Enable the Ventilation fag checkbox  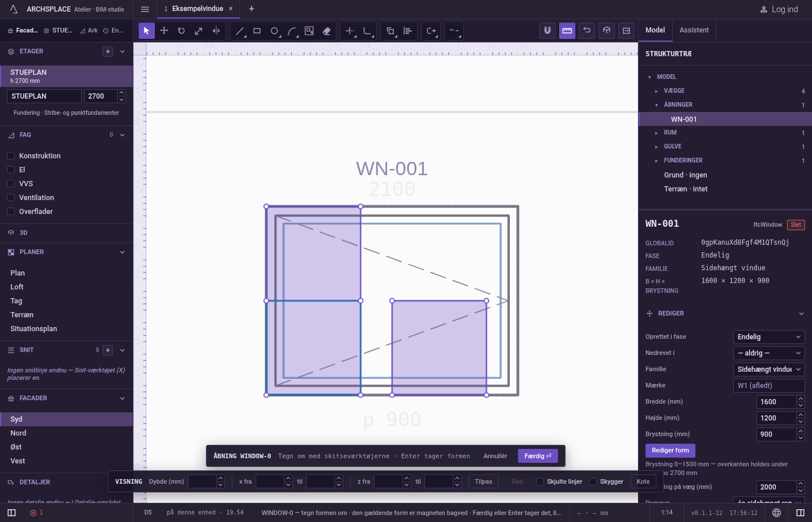point(10,198)
